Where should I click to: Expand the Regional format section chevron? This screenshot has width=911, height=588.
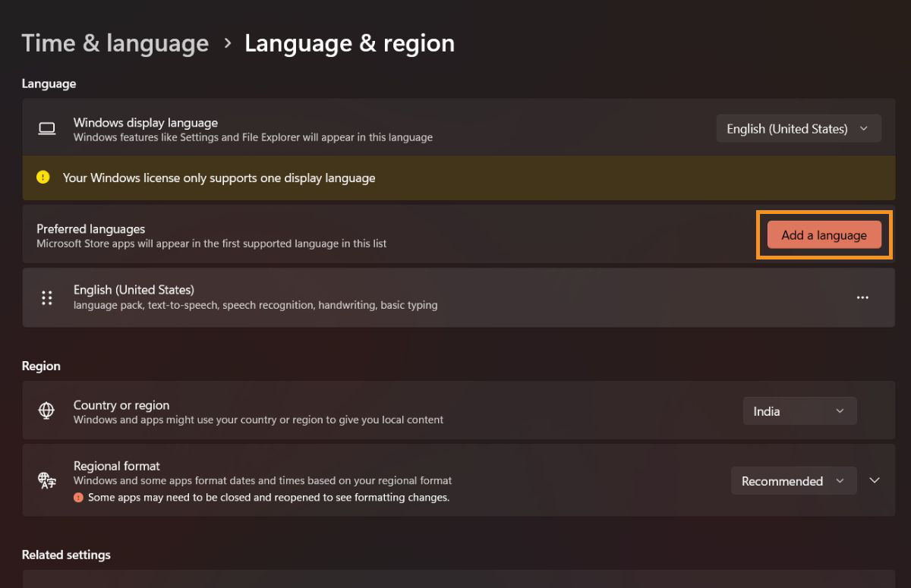coord(875,480)
